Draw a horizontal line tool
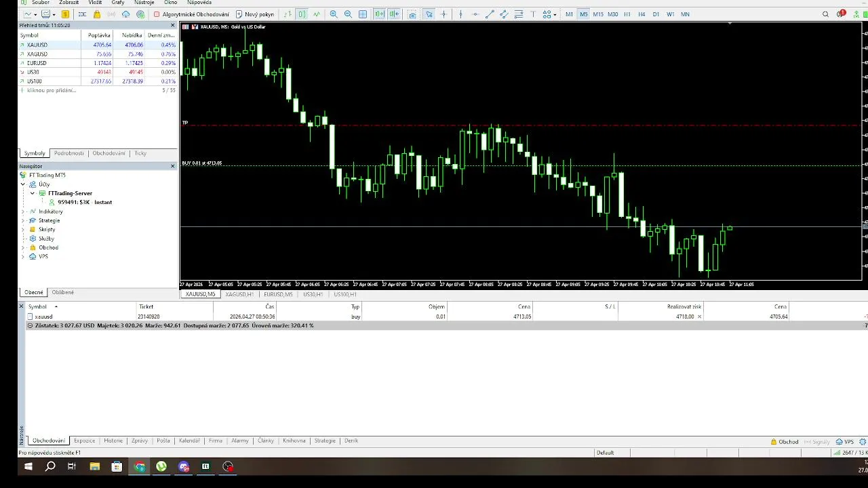868x488 pixels. [x=475, y=14]
